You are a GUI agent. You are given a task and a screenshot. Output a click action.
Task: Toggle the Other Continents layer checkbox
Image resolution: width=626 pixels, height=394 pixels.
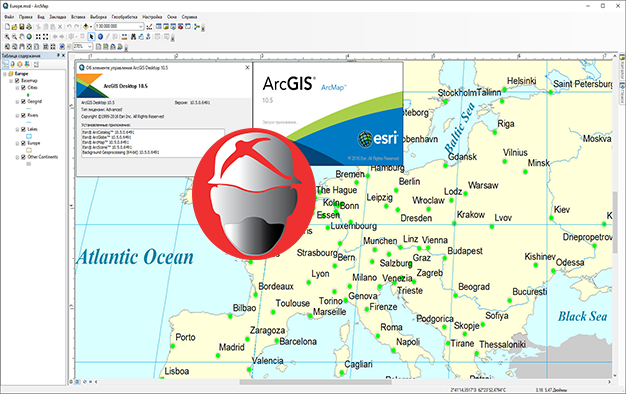24,157
